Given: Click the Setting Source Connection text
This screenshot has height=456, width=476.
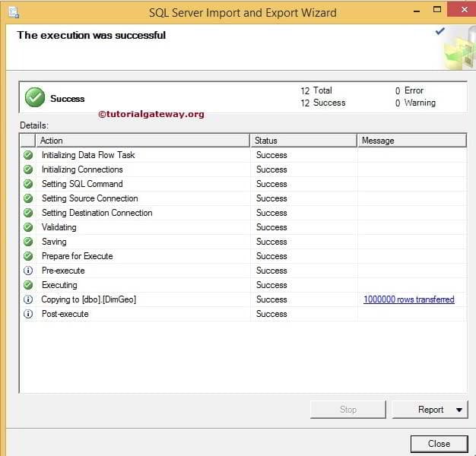Looking at the screenshot, I should click(x=90, y=198).
